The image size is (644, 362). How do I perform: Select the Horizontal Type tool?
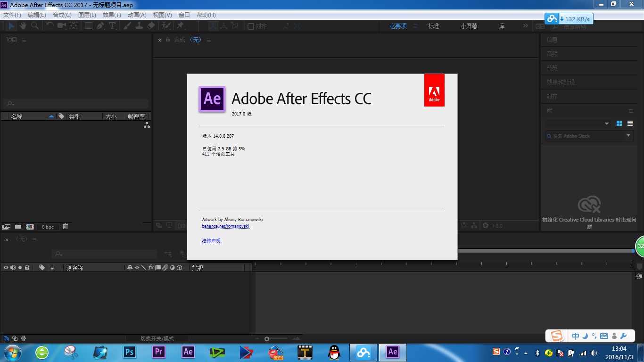[x=112, y=26]
